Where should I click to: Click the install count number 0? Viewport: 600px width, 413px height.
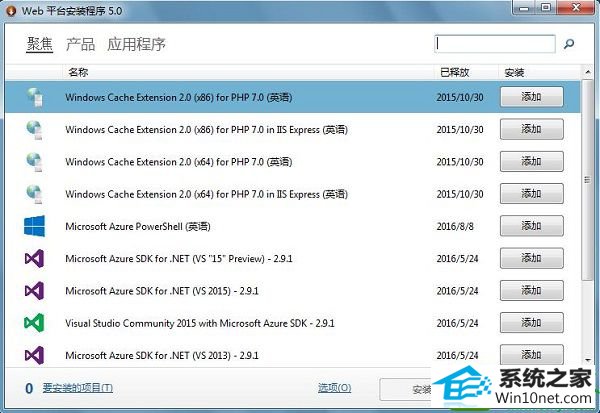[29, 389]
